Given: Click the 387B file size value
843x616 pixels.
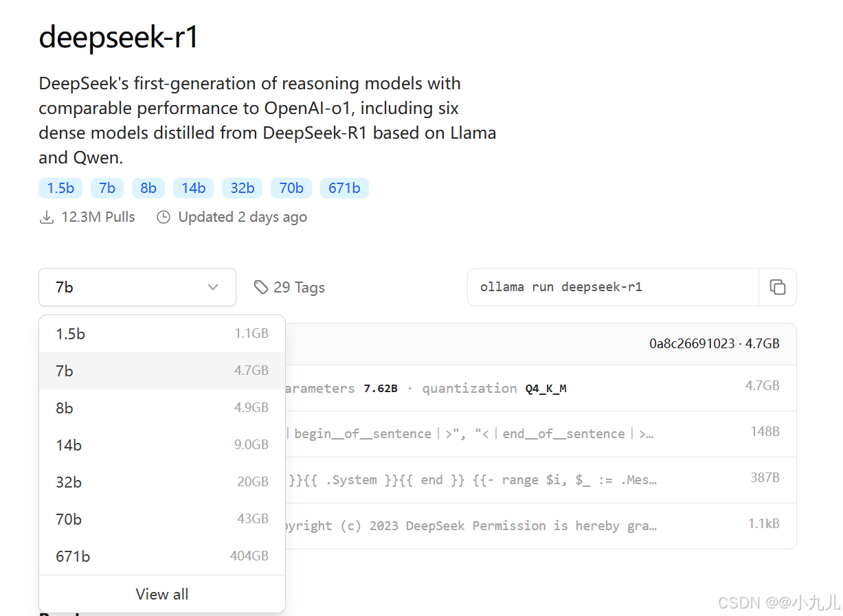Looking at the screenshot, I should 765,477.
